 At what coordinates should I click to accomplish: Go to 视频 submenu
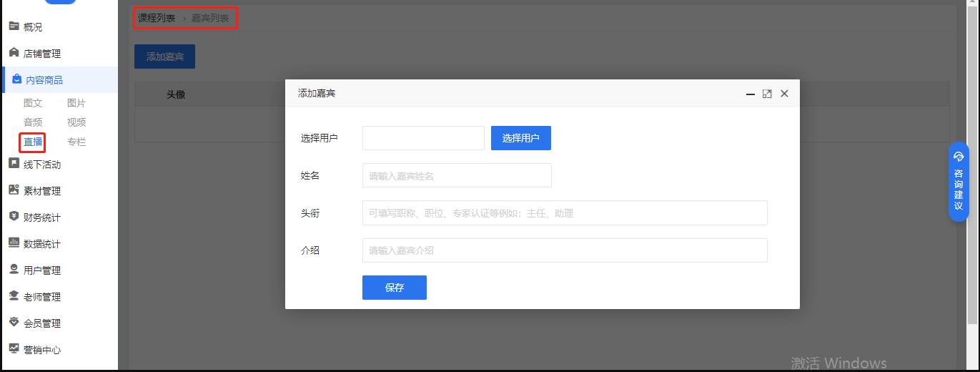point(76,122)
